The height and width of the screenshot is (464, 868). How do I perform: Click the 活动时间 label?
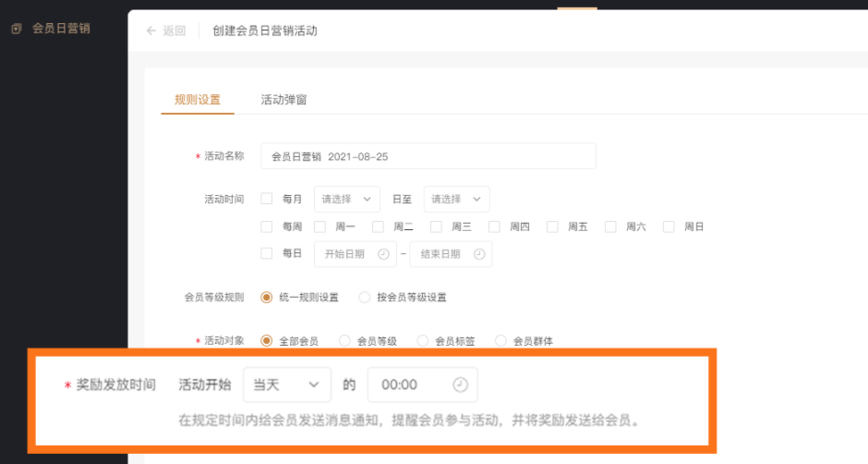click(x=224, y=199)
